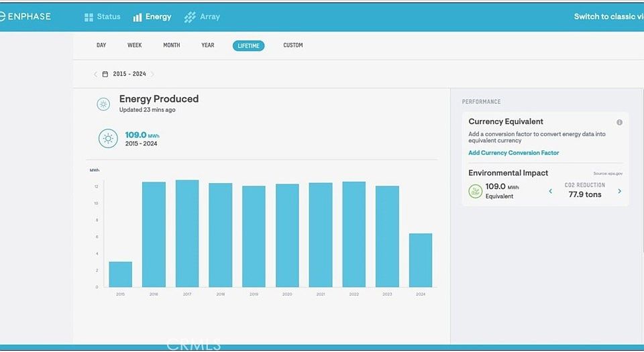Image resolution: width=644 pixels, height=352 pixels.
Task: Select the Lifetime time range
Action: (248, 46)
